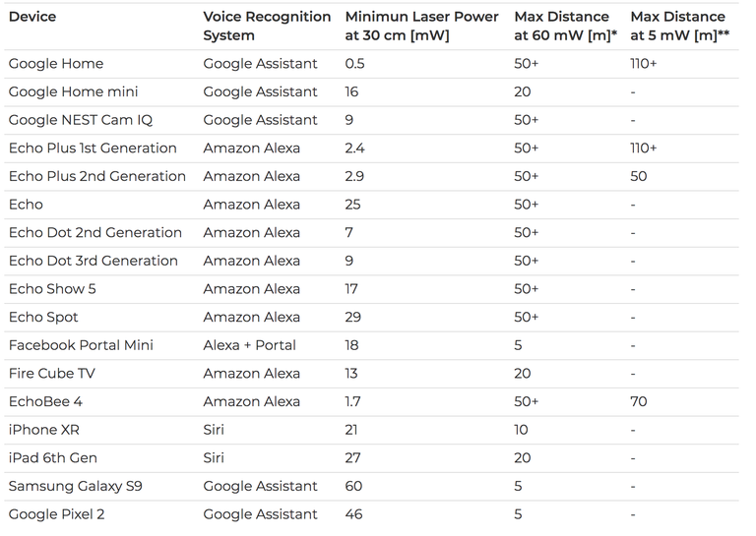
Task: Select the Google NEST Cam IQ cell
Action: (x=81, y=120)
